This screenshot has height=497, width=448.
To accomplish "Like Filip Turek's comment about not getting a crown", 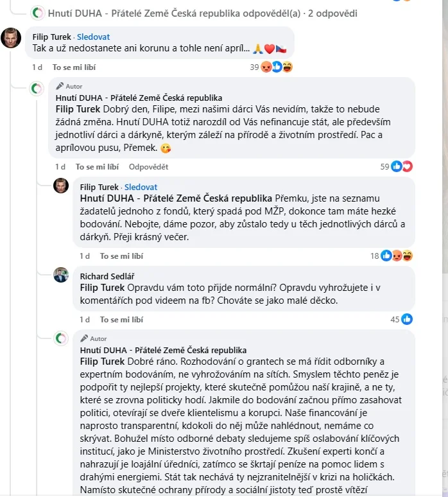I will [71, 67].
